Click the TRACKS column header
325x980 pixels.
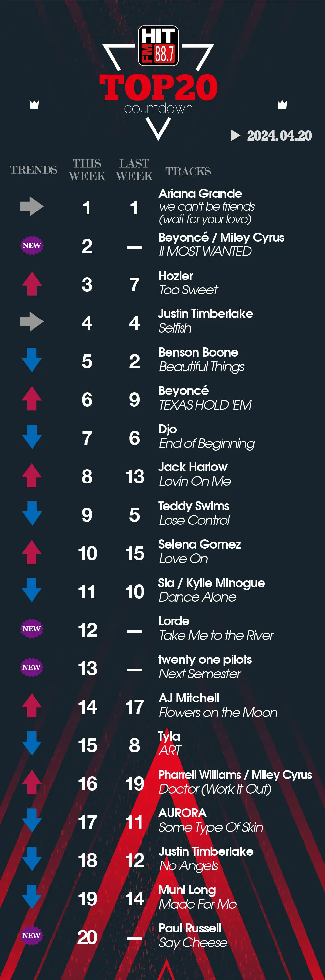pos(188,171)
